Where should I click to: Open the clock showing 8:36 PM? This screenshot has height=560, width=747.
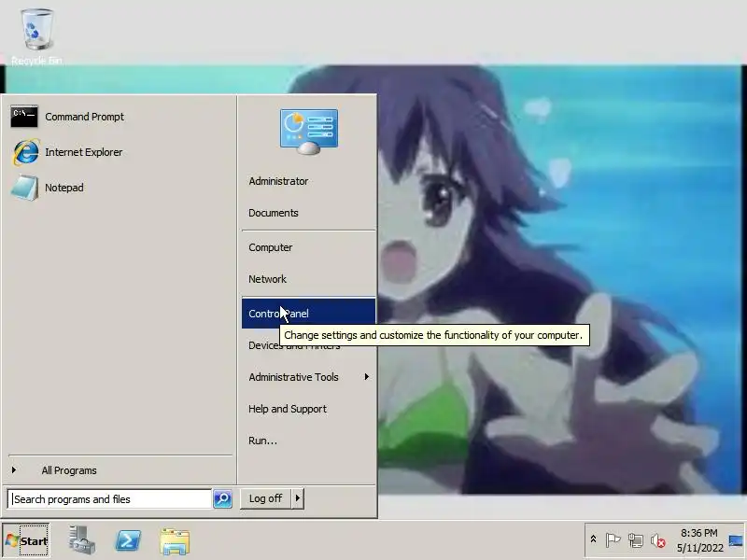tap(699, 540)
